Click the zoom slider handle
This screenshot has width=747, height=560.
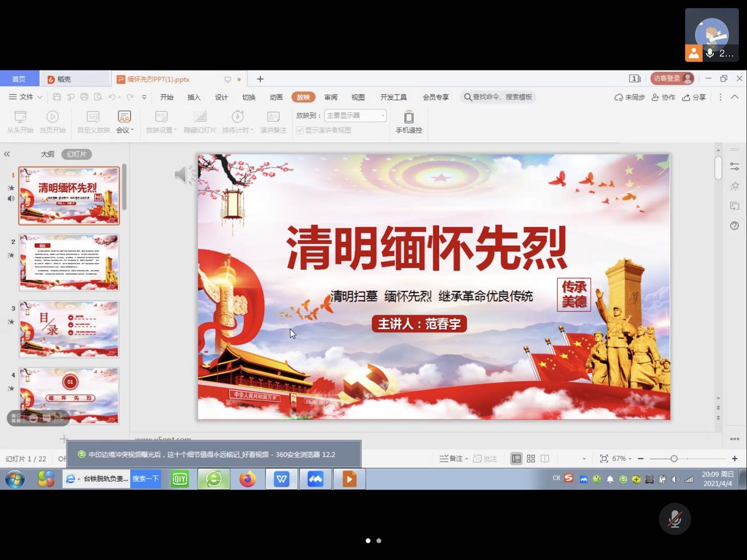(673, 458)
